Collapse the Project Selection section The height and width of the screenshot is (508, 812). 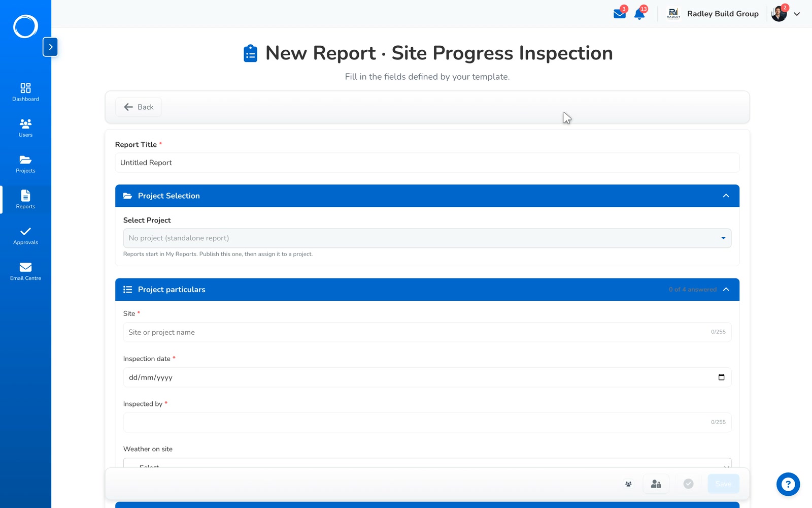pos(726,196)
